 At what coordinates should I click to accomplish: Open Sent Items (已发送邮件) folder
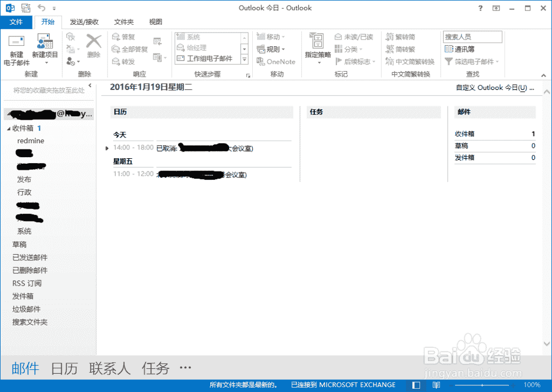point(30,257)
